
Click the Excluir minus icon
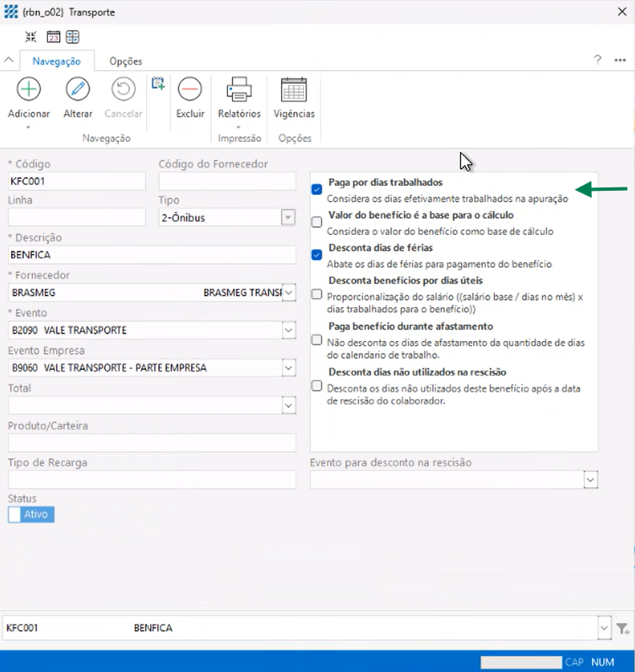click(x=190, y=89)
